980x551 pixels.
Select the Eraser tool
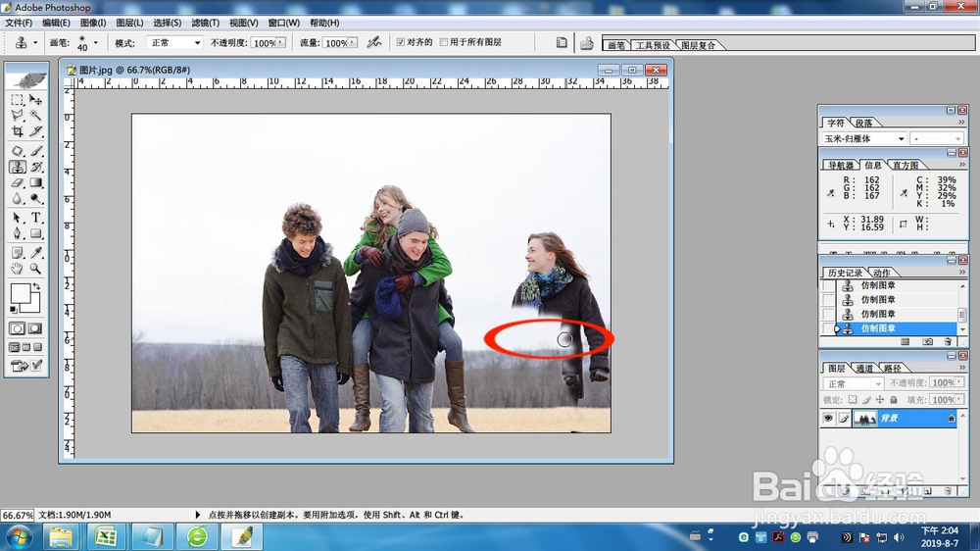18,182
